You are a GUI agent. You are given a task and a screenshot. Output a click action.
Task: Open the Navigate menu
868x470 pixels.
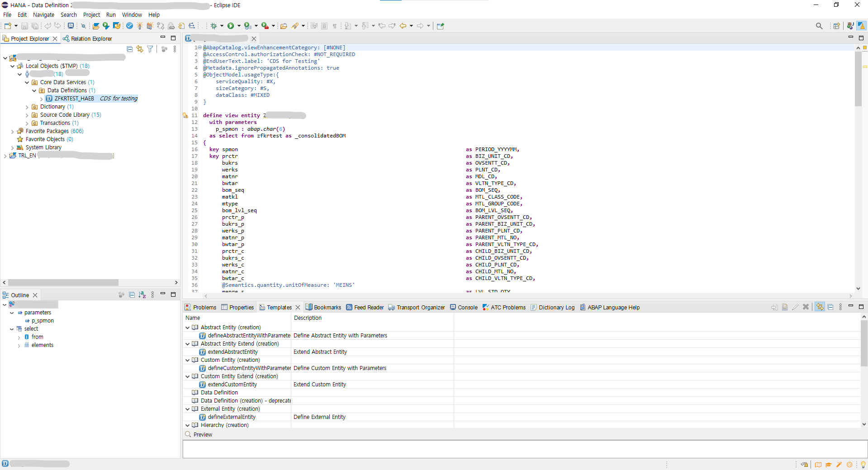(x=43, y=14)
